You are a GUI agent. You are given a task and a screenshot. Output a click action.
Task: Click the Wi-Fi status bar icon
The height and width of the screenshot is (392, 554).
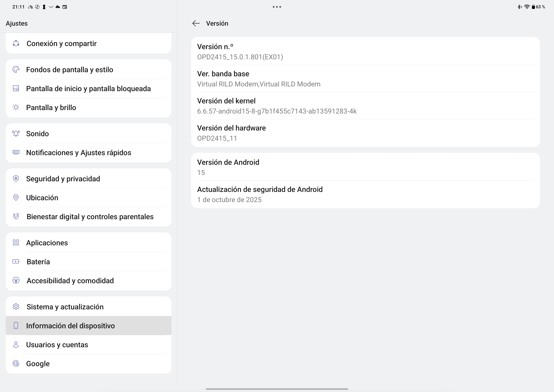527,7
